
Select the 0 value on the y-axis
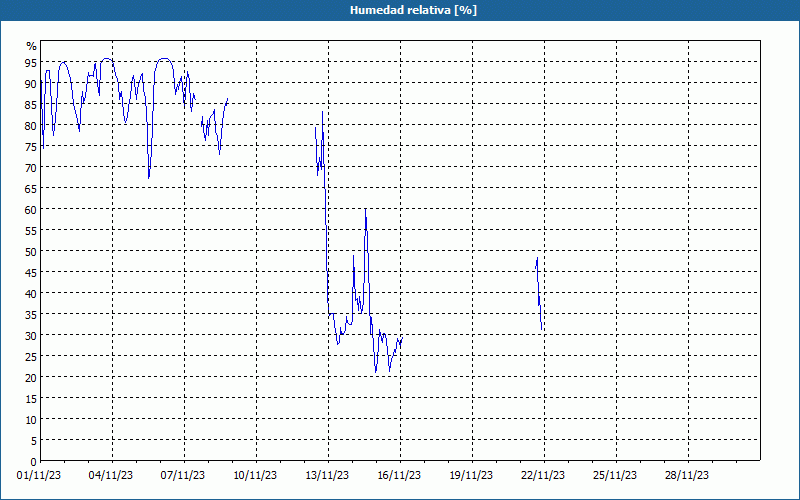34,462
